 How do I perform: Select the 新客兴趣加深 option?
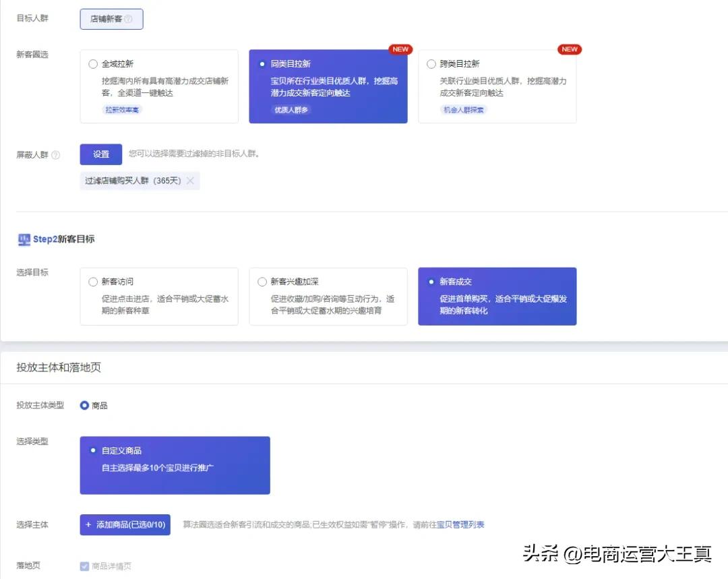point(262,282)
